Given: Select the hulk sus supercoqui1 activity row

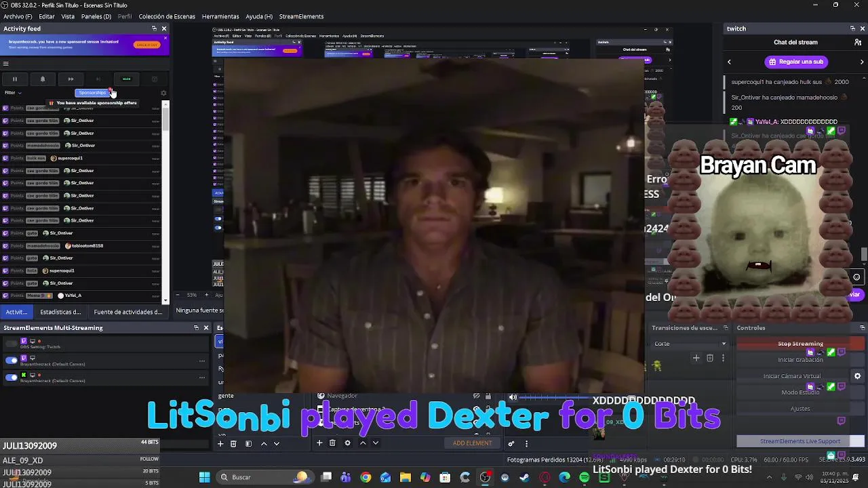Looking at the screenshot, I should point(81,158).
